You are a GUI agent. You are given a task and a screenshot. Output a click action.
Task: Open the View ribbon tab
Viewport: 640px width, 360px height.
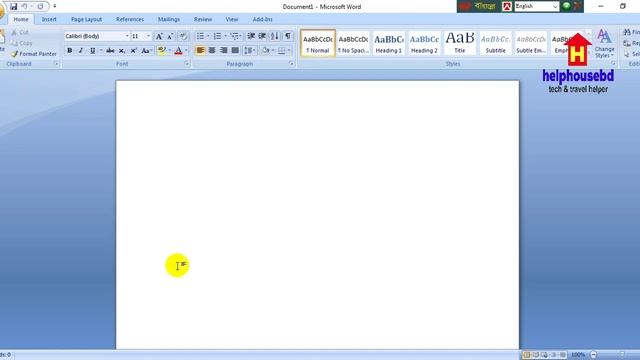coord(231,19)
